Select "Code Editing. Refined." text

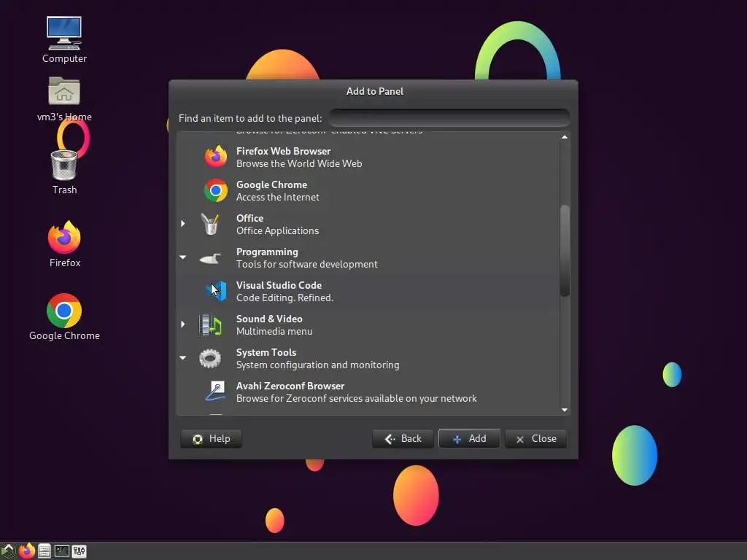(x=285, y=298)
